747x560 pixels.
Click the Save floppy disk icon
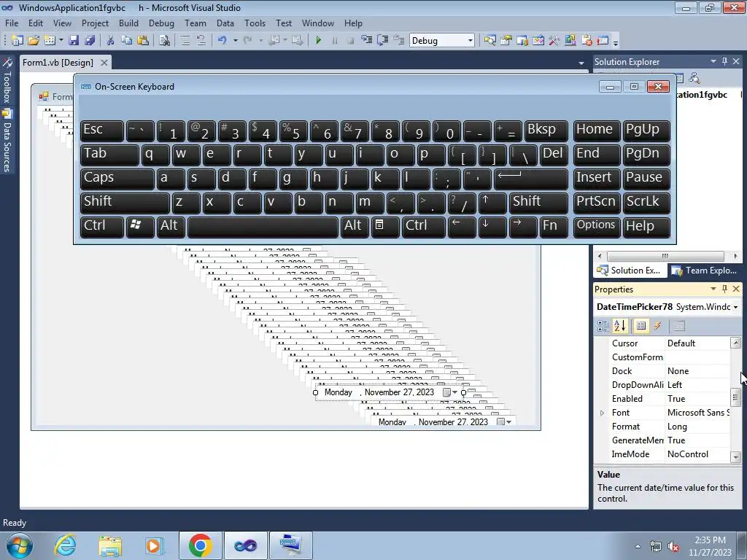click(x=74, y=41)
